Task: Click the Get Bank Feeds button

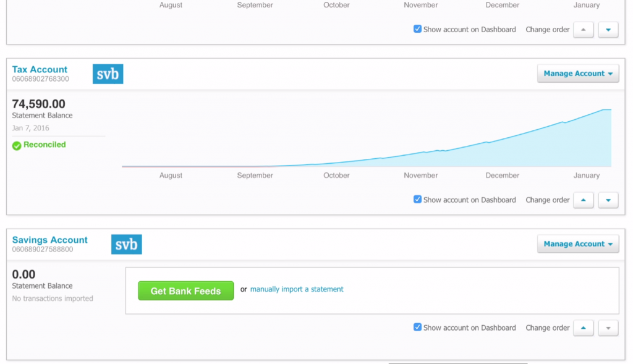Action: pyautogui.click(x=185, y=290)
